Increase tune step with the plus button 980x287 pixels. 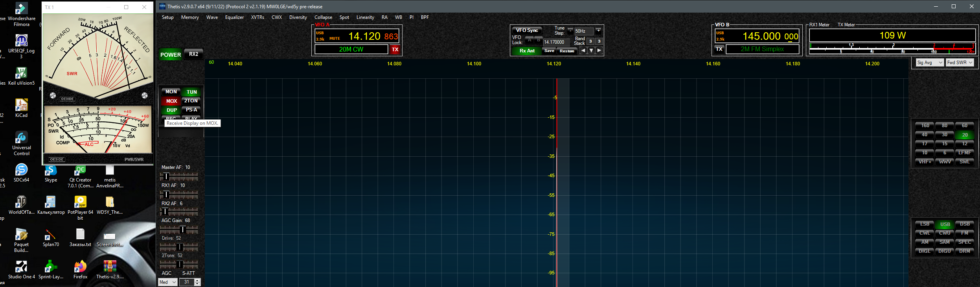click(598, 31)
